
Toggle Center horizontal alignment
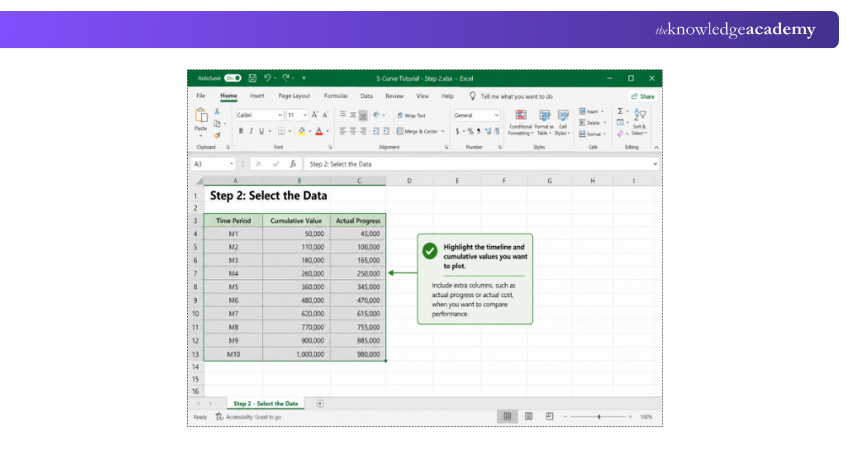tap(353, 131)
